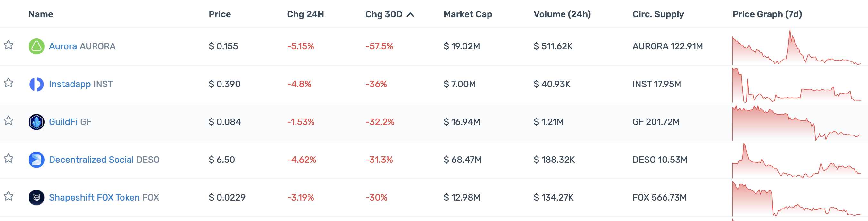
Task: Mark Shapeshift FOX Token with star
Action: coord(8,196)
